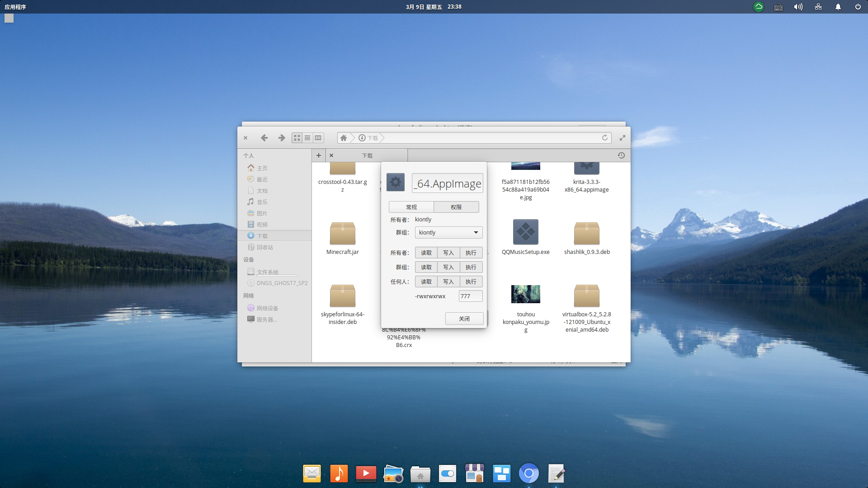This screenshot has width=868, height=488.
Task: Toggle group's execute permission
Action: [x=471, y=267]
